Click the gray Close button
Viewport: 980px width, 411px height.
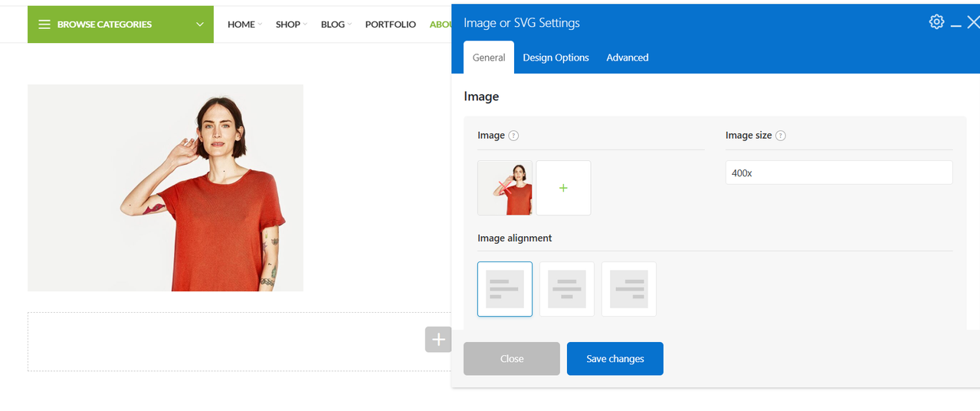pos(512,359)
